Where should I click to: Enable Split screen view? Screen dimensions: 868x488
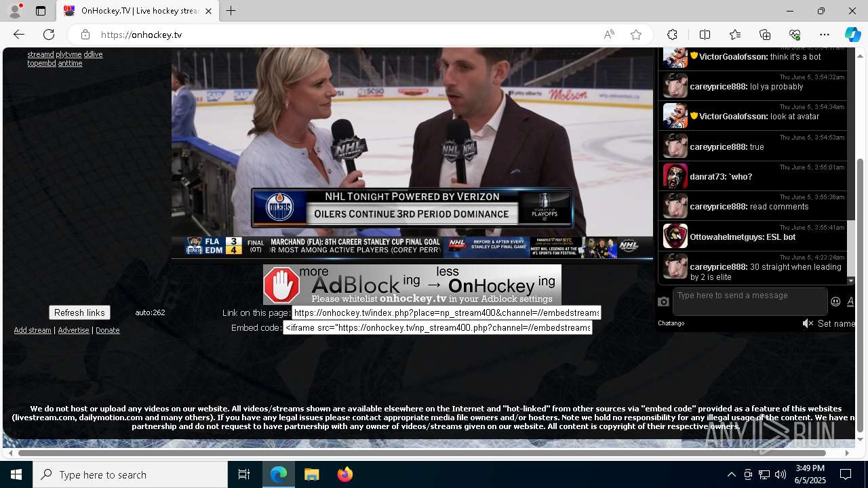(705, 35)
